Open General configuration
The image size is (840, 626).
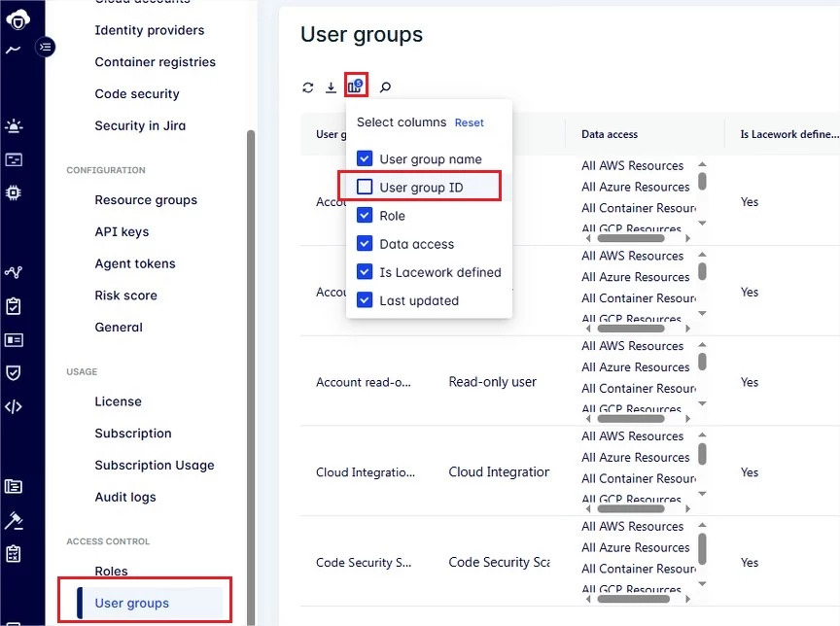coord(119,328)
